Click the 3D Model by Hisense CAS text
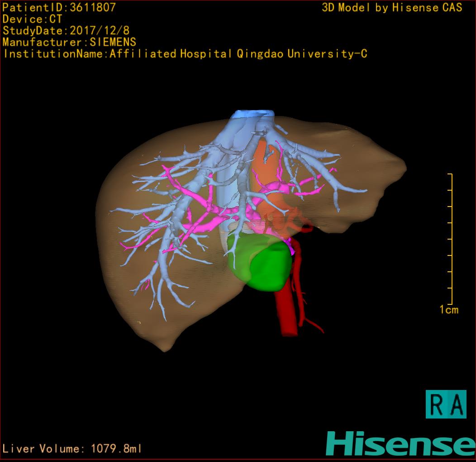This screenshot has height=462, width=476. (392, 8)
